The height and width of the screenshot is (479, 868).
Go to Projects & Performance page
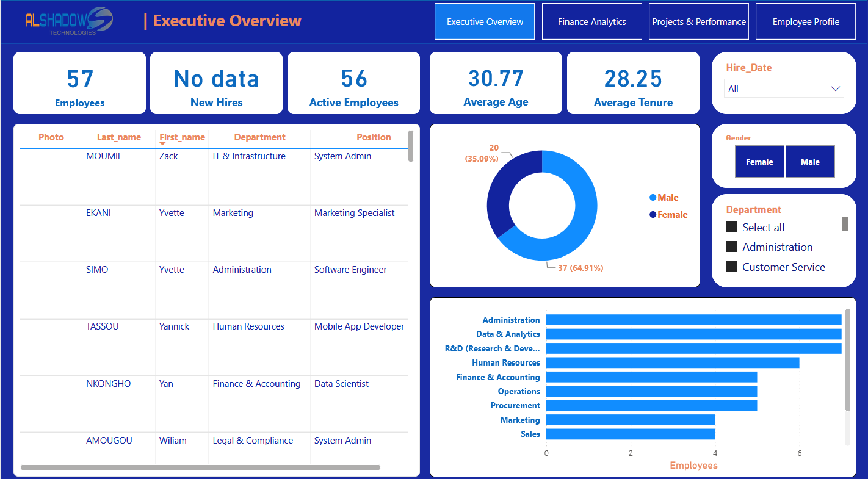(x=699, y=22)
